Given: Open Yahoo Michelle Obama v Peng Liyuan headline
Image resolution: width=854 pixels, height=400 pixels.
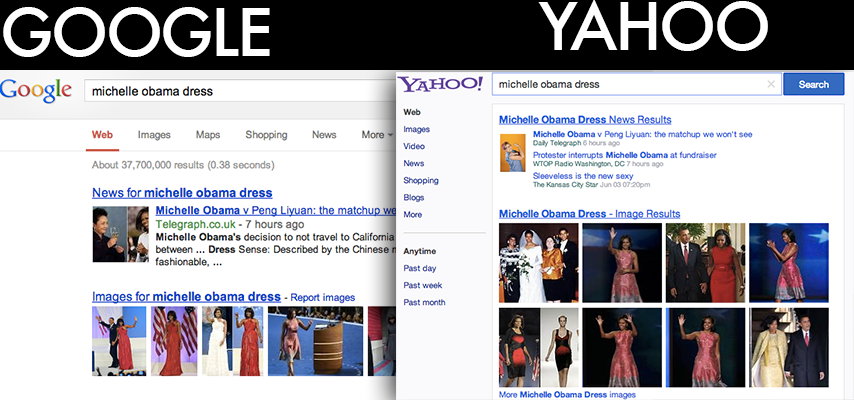Looking at the screenshot, I should [x=643, y=134].
